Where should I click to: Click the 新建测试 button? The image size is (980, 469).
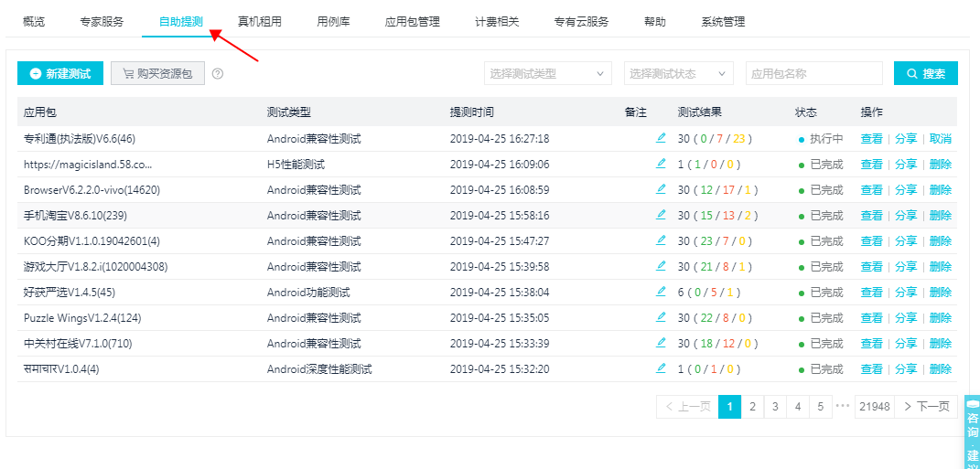[60, 74]
